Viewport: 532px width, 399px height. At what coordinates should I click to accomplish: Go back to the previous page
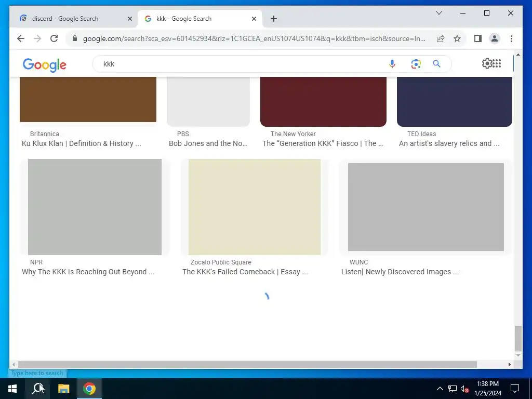(21, 38)
